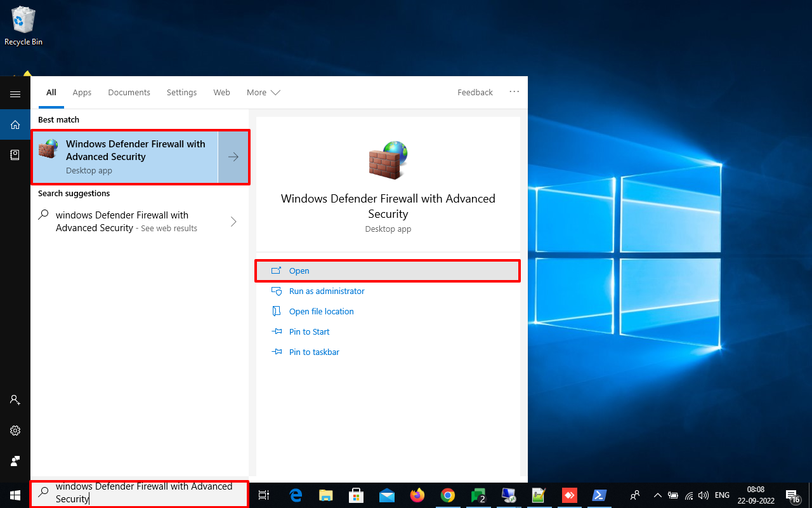Select Windows Defender Firewall best match result

(125, 157)
